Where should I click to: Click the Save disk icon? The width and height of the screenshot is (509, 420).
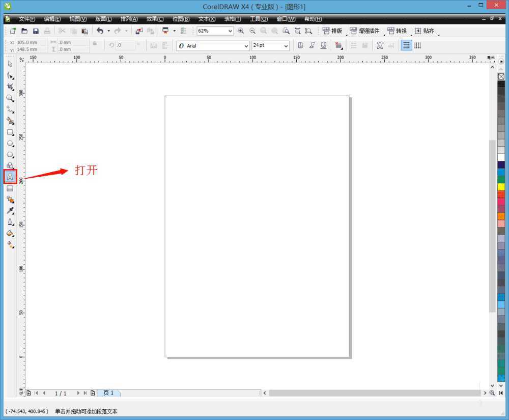click(36, 31)
